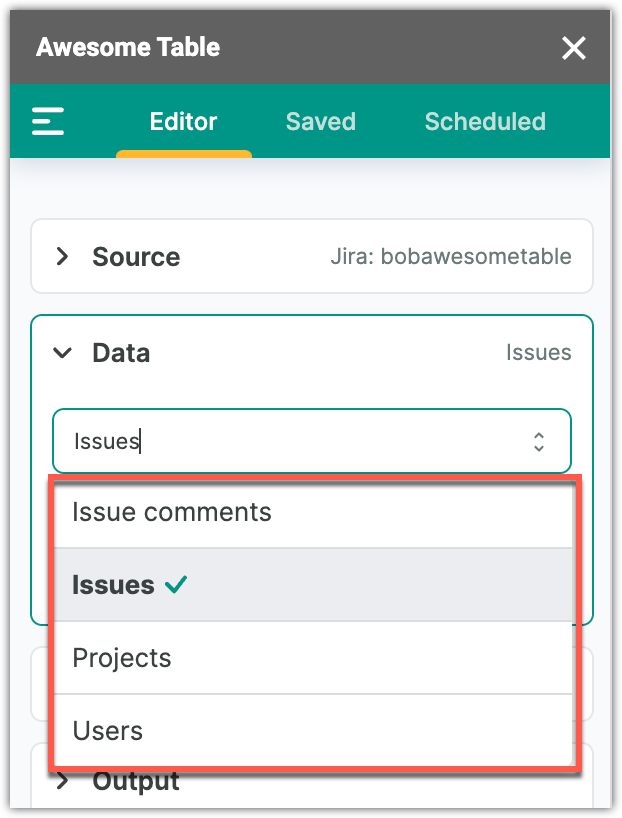
Task: Select Issue comments from the list
Action: [x=171, y=512]
